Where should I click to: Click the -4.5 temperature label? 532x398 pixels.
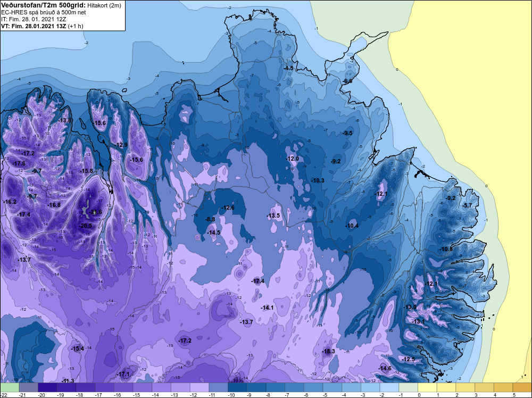[x=289, y=68]
